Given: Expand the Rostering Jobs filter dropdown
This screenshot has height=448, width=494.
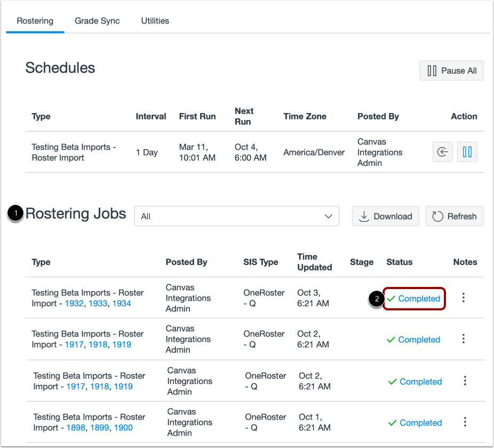Looking at the screenshot, I should click(236, 216).
